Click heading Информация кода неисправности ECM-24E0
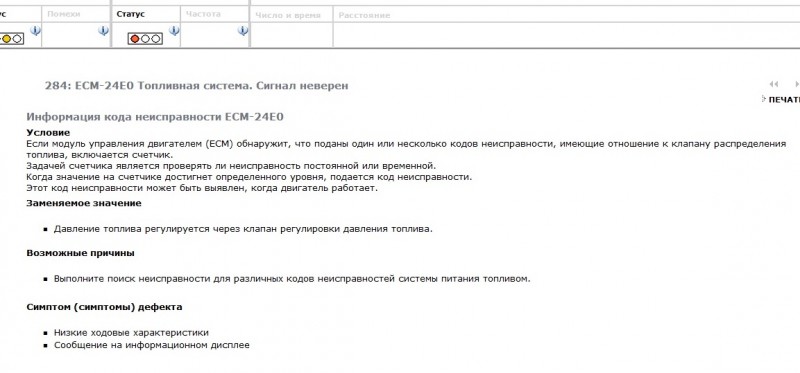The height and width of the screenshot is (373, 800). point(155,117)
